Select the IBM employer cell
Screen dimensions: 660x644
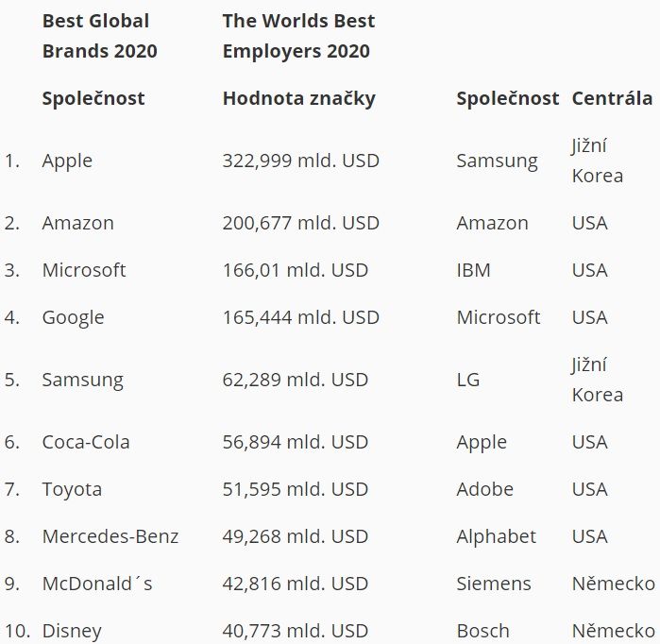point(474,270)
